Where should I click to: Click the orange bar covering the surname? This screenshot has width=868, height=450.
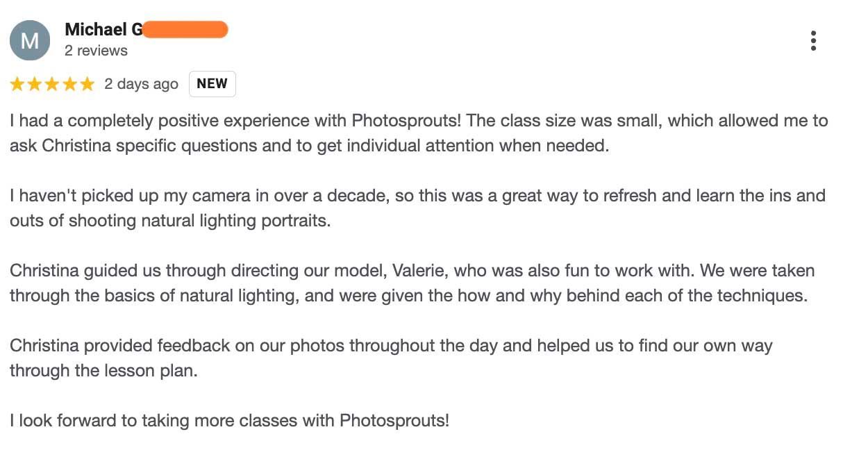[x=185, y=30]
